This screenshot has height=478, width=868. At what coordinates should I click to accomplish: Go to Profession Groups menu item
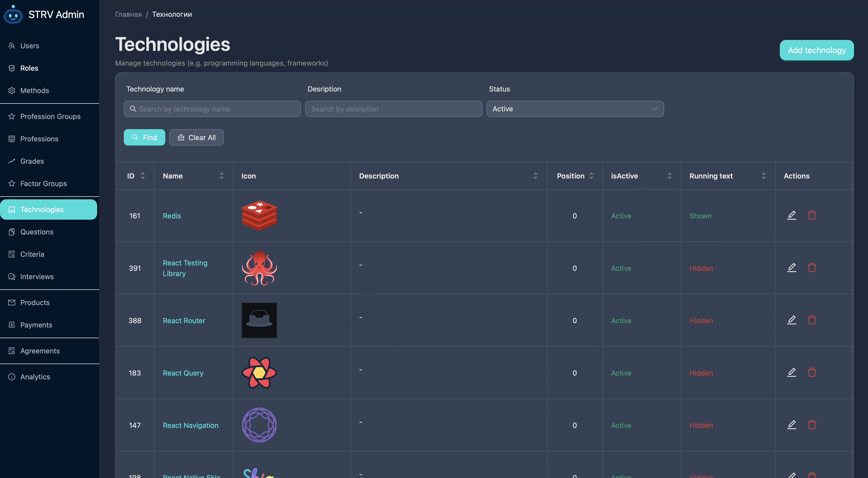pos(50,116)
